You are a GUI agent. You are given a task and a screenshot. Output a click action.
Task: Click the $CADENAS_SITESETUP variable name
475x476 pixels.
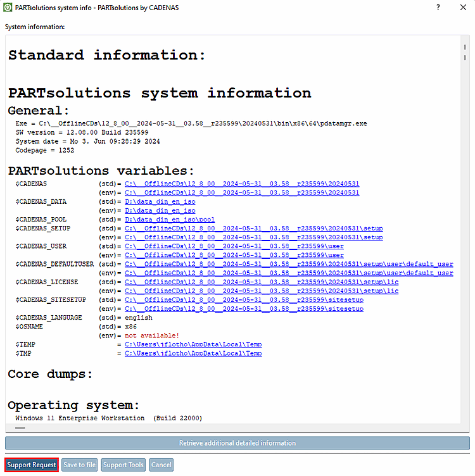[x=51, y=300]
